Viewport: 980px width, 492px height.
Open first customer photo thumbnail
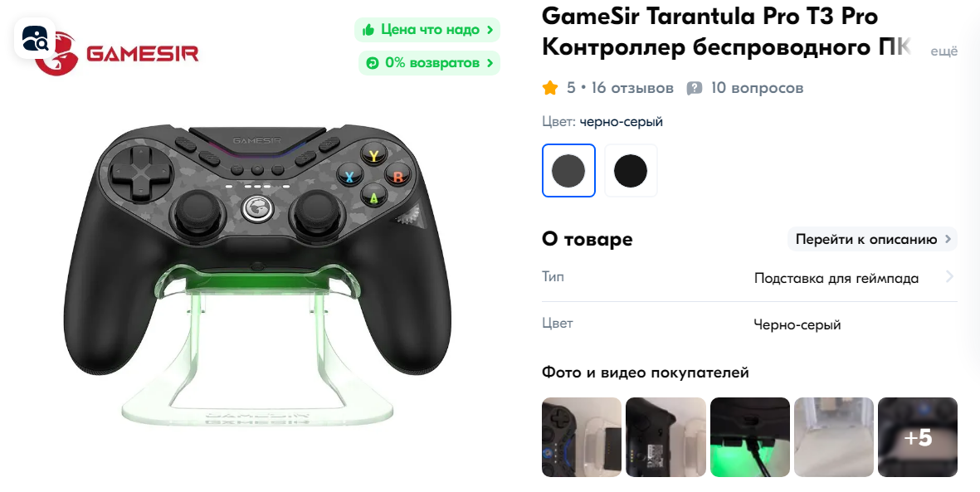(x=582, y=437)
